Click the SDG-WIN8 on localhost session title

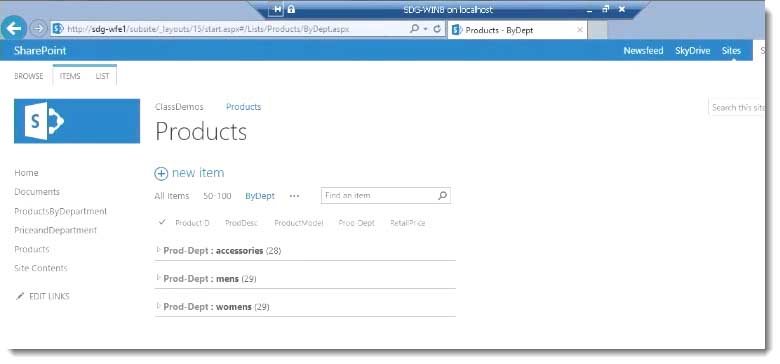pos(448,9)
